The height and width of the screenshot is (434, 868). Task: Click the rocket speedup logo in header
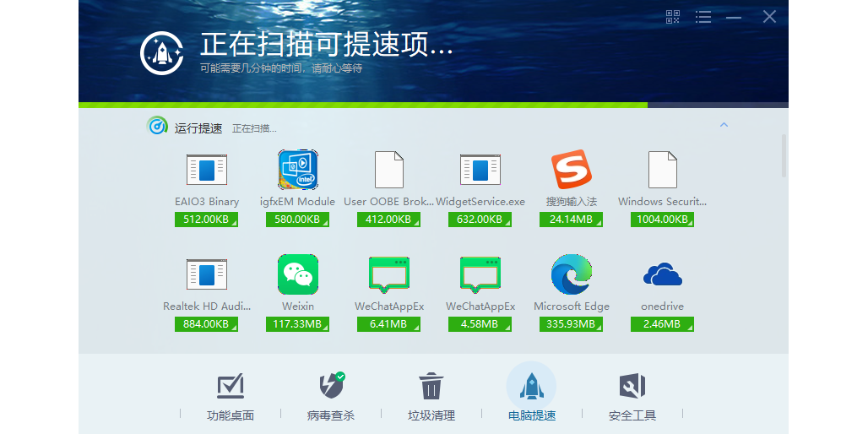click(161, 53)
